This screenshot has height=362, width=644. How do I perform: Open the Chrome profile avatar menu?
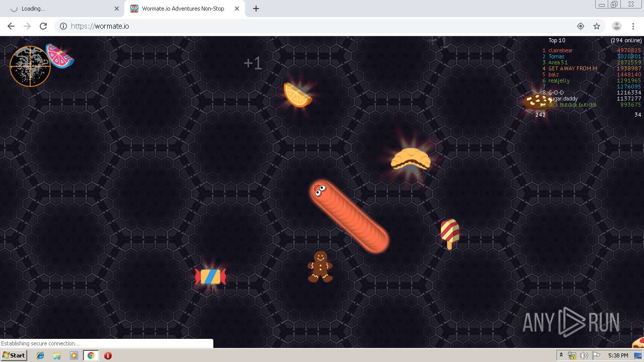tap(616, 26)
